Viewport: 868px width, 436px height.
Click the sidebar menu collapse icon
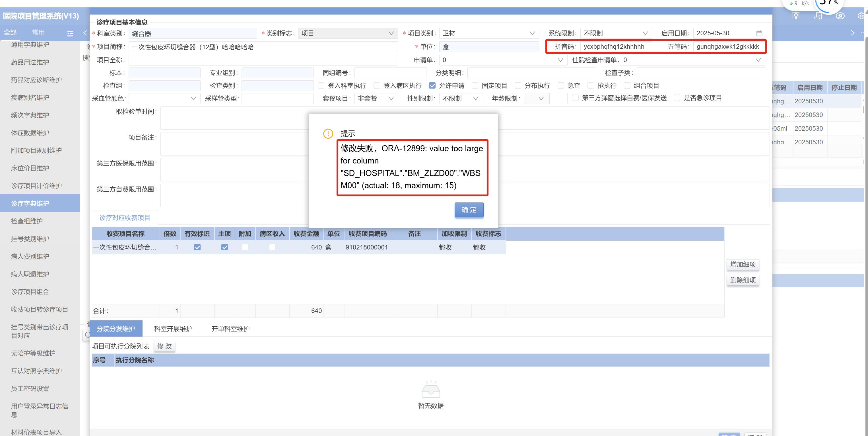[x=70, y=33]
